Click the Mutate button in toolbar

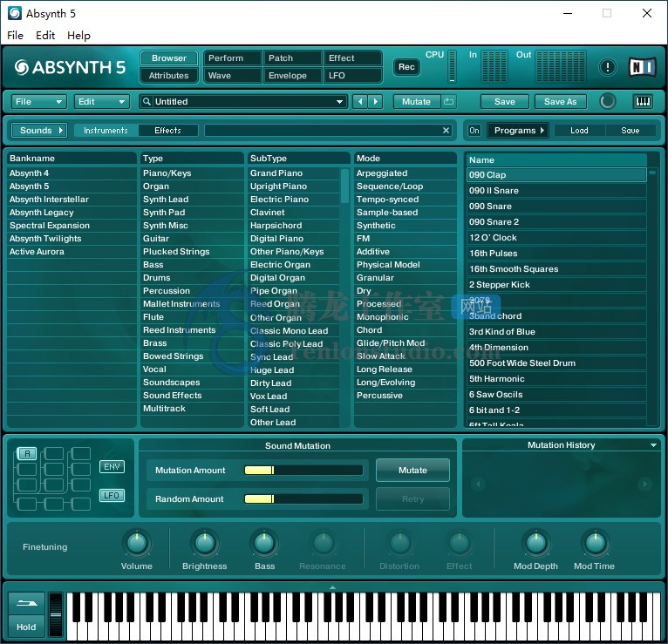click(416, 102)
